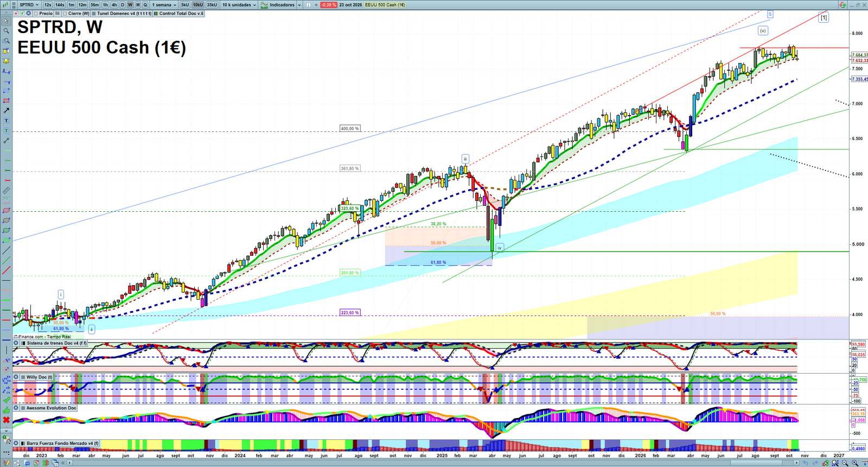868x467 pixels.
Task: Click the 35kU units button
Action: 212,5
